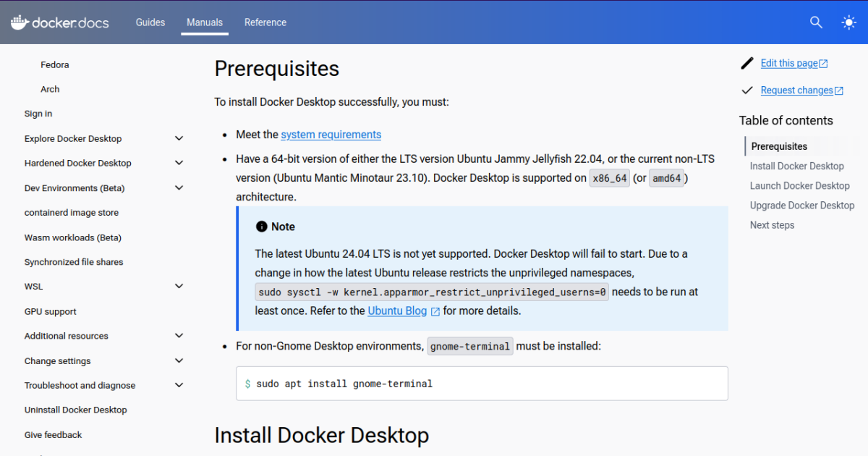Click the Request changes link
This screenshot has width=868, height=456.
[x=797, y=90]
